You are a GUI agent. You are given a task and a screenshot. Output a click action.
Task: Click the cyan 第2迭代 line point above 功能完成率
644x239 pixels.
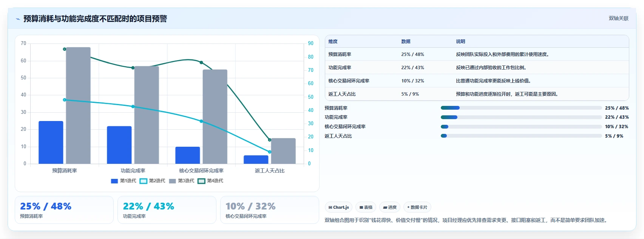coord(133,107)
